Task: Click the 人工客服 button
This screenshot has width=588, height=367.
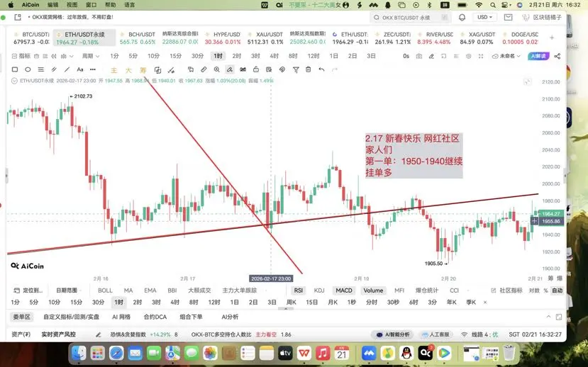Action: coord(436,334)
